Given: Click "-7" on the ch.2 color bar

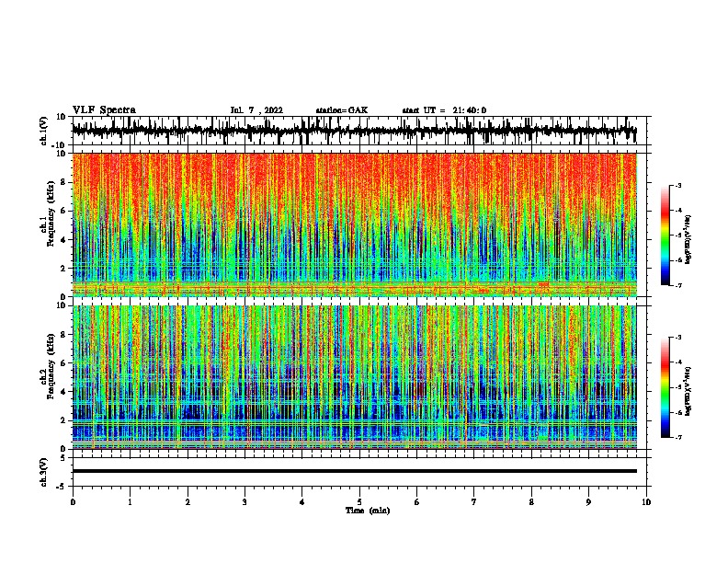Looking at the screenshot, I should pos(677,438).
